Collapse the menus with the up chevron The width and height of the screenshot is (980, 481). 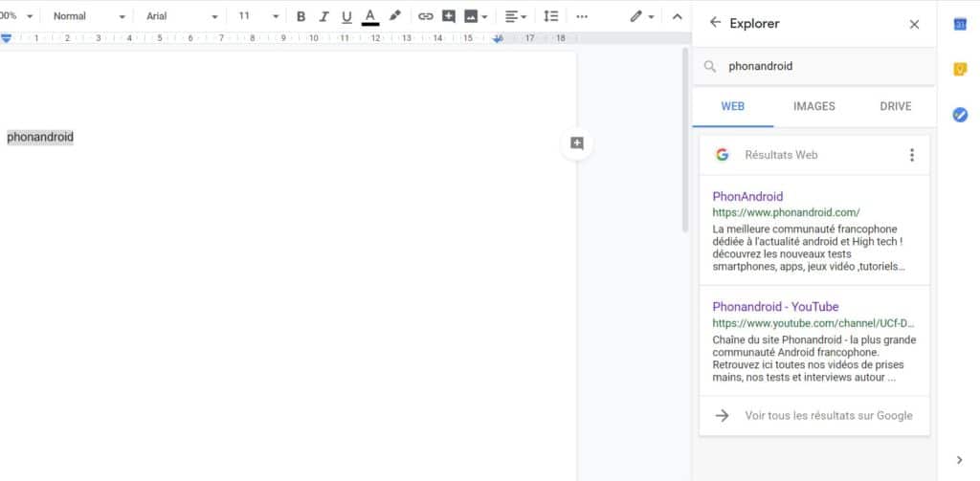677,17
